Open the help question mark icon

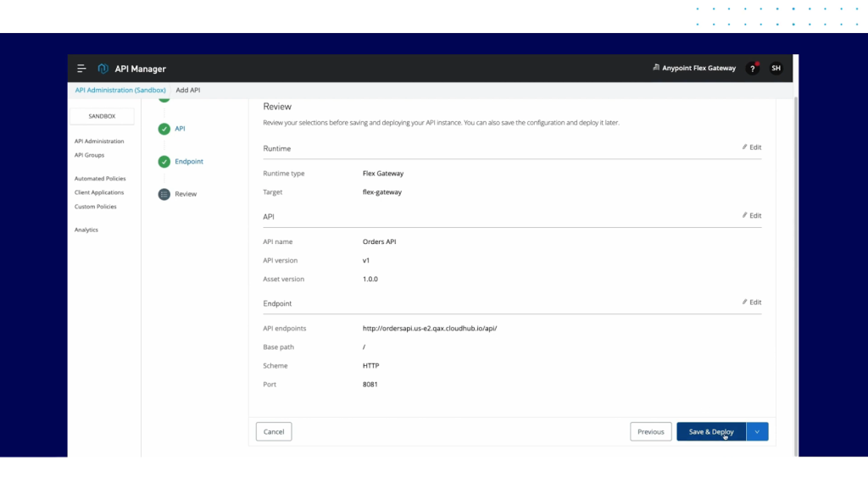click(752, 69)
